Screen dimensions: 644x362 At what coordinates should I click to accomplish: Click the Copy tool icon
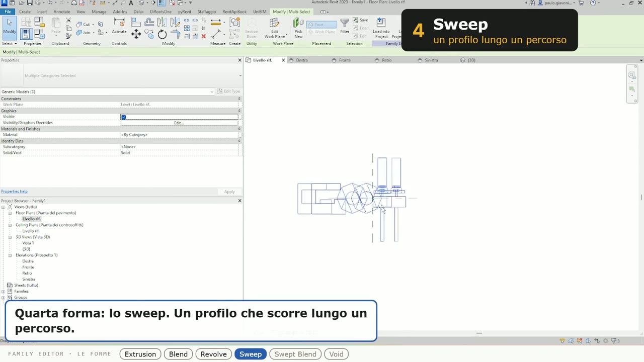pos(149,34)
